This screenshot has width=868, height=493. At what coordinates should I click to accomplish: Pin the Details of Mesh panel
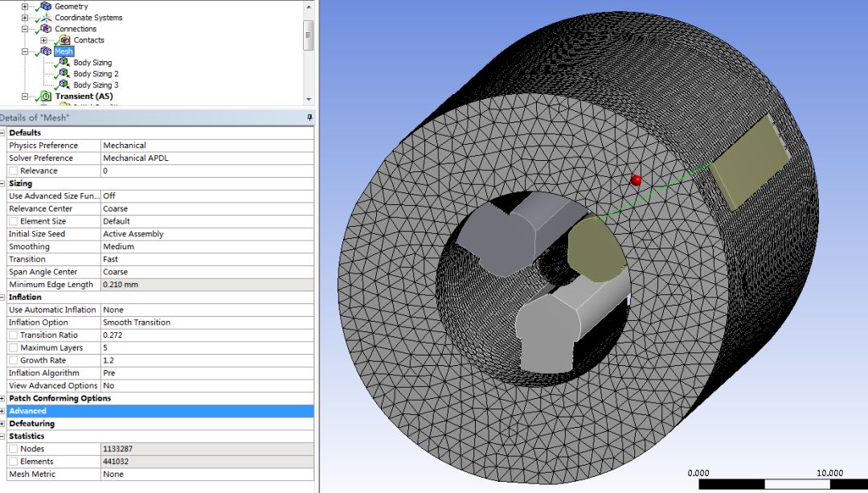click(309, 117)
